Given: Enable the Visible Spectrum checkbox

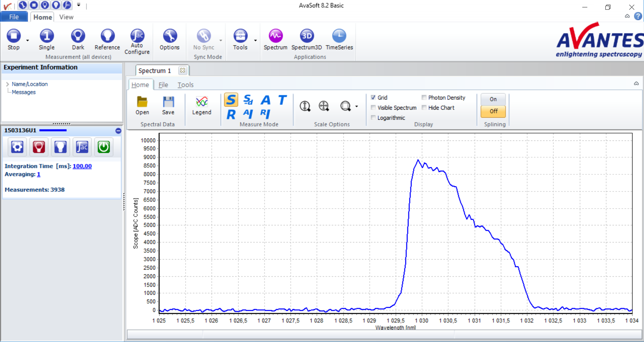Looking at the screenshot, I should [x=373, y=108].
